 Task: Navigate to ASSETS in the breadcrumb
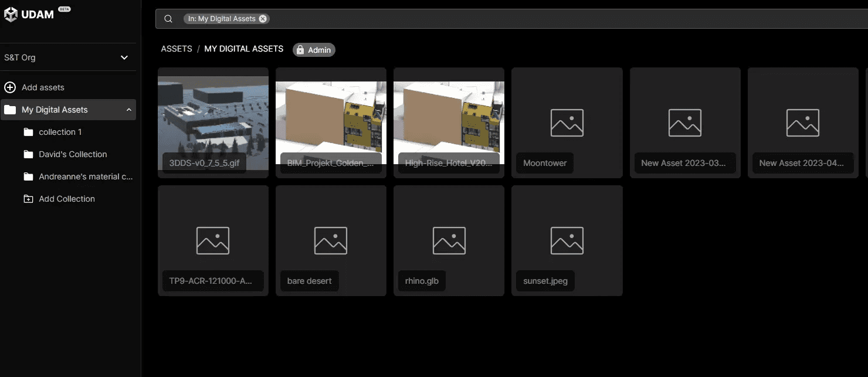(177, 49)
